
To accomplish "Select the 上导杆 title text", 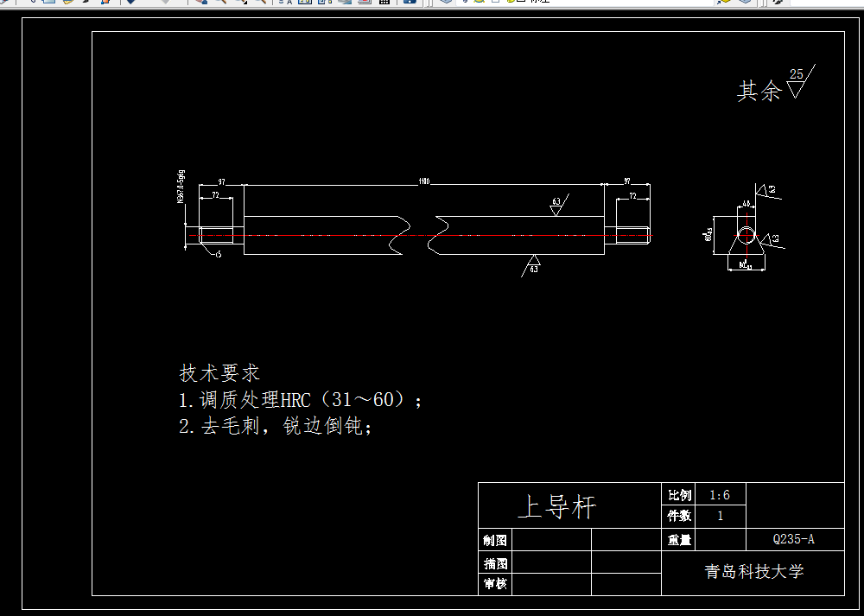I will pos(557,506).
